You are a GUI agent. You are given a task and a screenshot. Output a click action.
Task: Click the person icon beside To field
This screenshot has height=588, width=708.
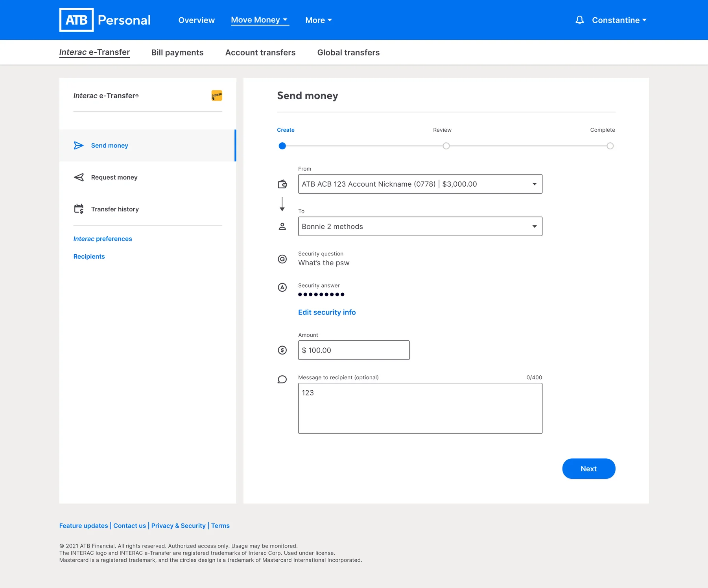[282, 226]
